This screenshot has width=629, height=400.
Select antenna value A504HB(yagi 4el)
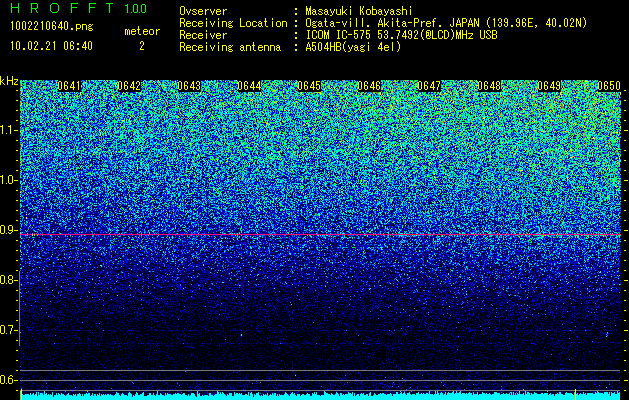click(x=353, y=47)
